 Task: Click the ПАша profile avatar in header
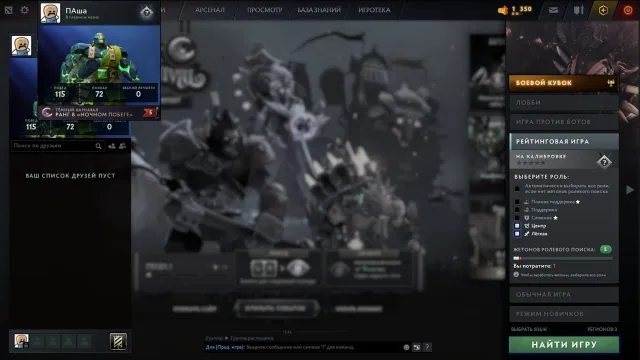coord(51,13)
